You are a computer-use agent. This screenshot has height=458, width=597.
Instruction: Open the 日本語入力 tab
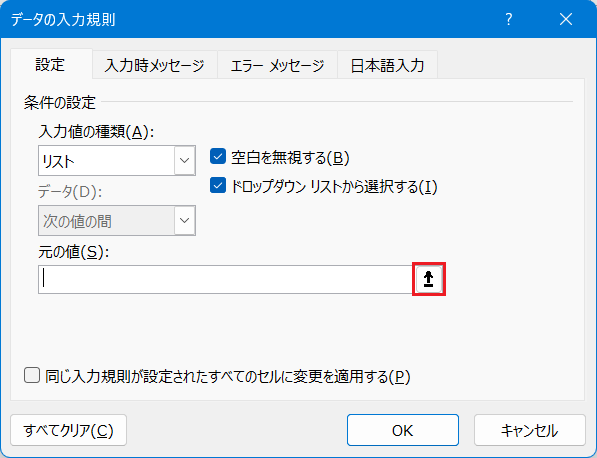tap(387, 65)
